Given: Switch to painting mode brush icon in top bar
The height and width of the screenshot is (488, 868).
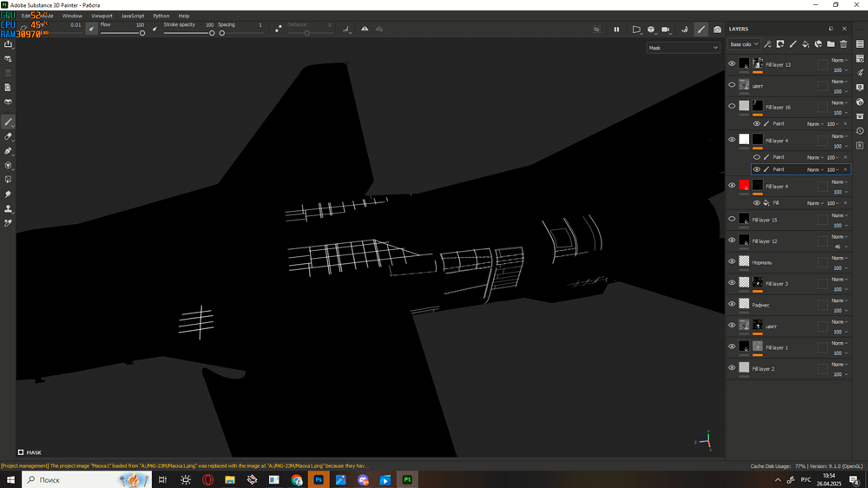Looking at the screenshot, I should pos(701,30).
